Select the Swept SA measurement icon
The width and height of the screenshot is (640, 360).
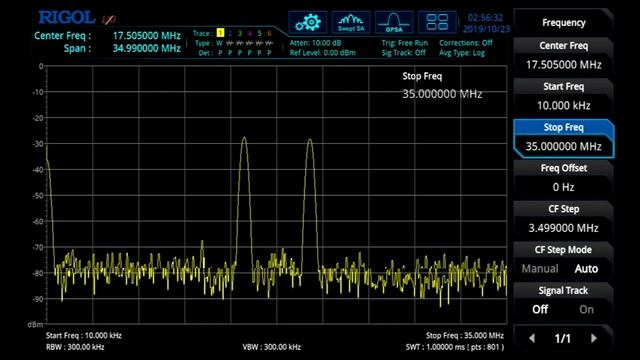(x=351, y=22)
